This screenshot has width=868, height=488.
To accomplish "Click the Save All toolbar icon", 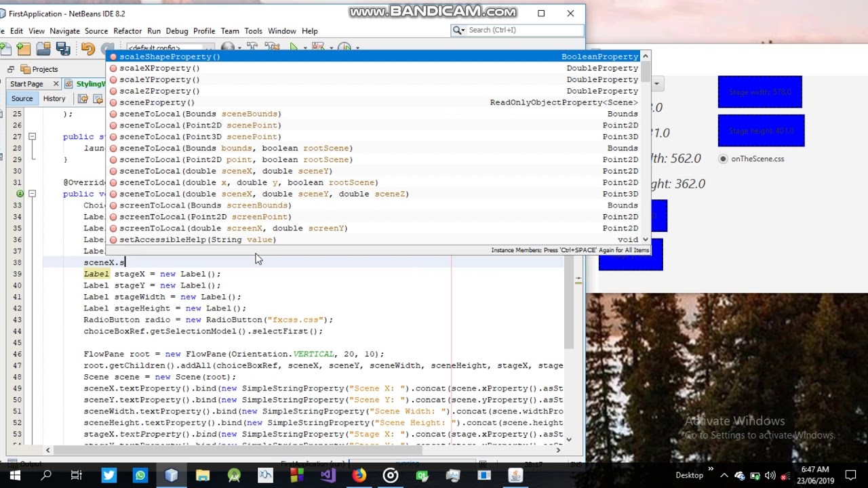I will coord(63,48).
